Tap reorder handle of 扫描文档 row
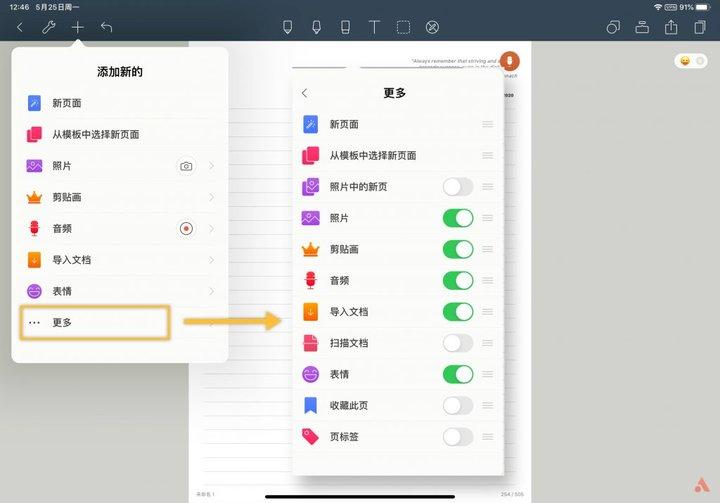720x503 pixels. pos(488,343)
